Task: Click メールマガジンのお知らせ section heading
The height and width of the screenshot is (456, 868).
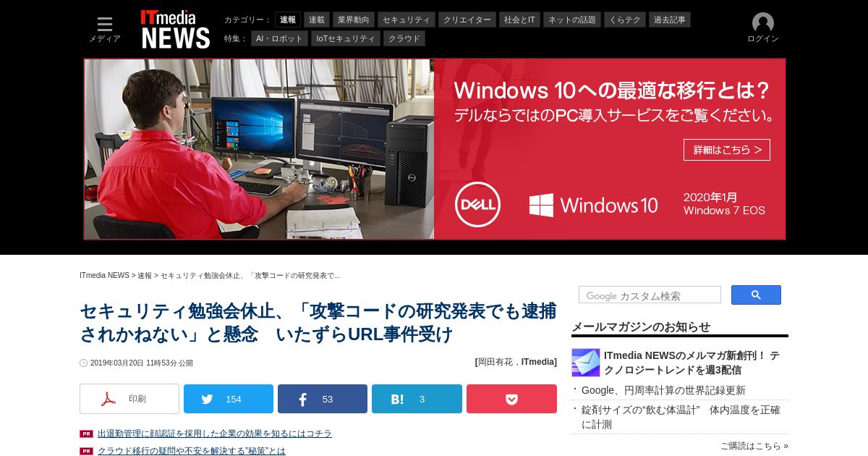Action: 641,326
